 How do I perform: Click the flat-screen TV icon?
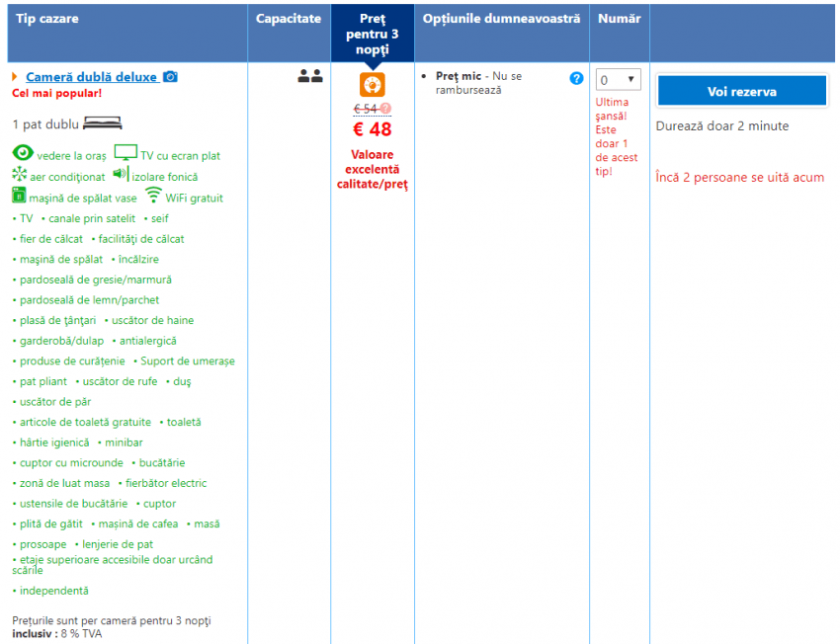pos(126,153)
